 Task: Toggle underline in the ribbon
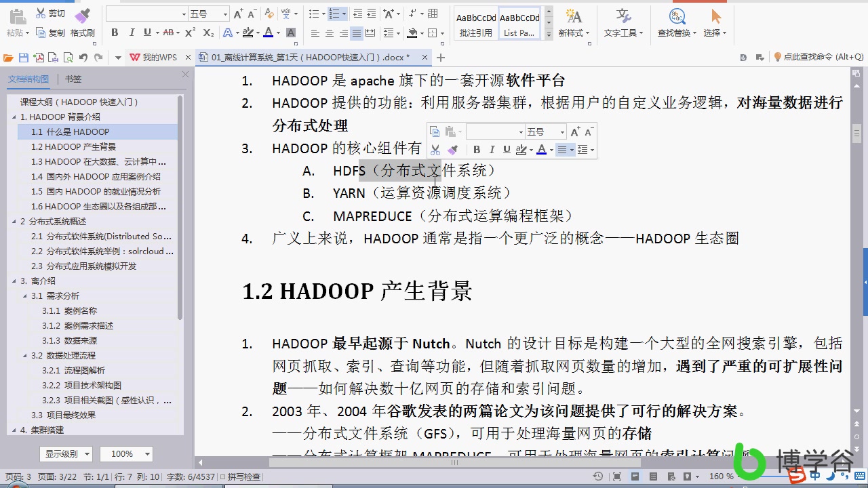coord(147,33)
